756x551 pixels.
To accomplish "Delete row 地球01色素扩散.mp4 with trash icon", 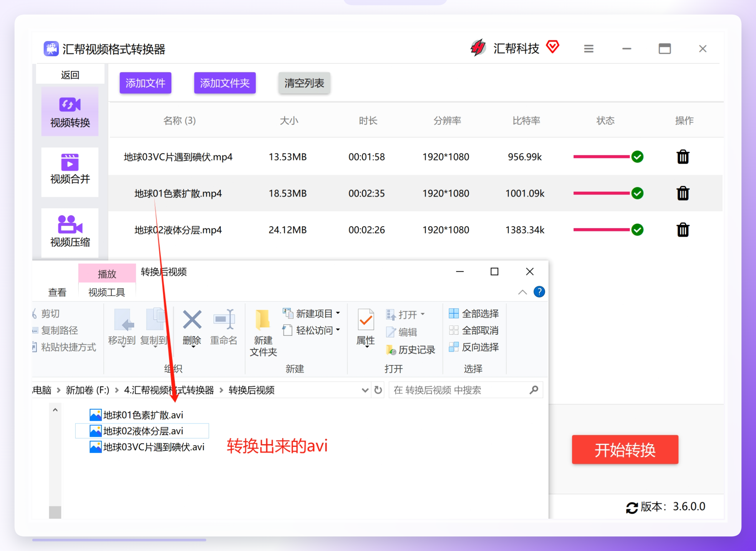I will 683,193.
